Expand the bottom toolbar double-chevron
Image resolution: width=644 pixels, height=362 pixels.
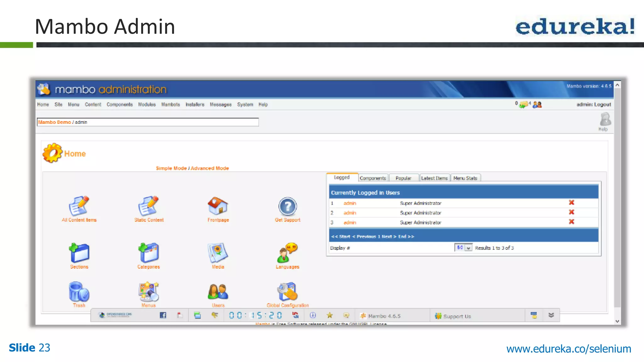tap(551, 315)
